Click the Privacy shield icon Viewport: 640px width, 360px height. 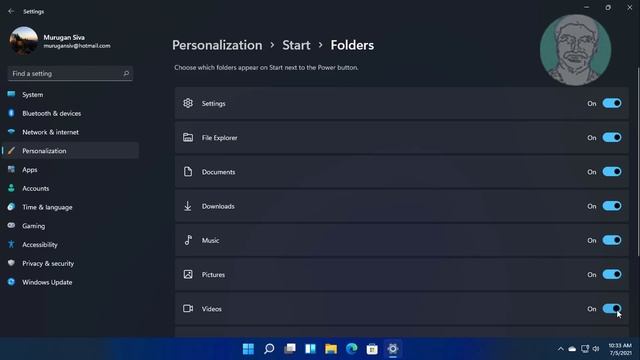[x=11, y=263]
